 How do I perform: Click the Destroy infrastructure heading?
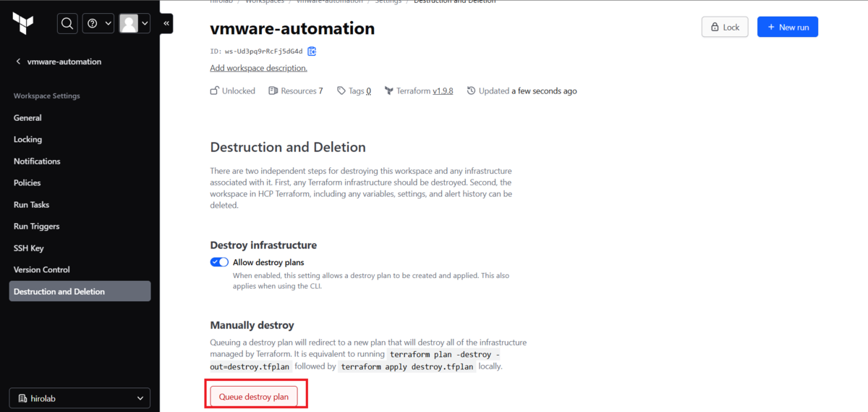pos(263,245)
